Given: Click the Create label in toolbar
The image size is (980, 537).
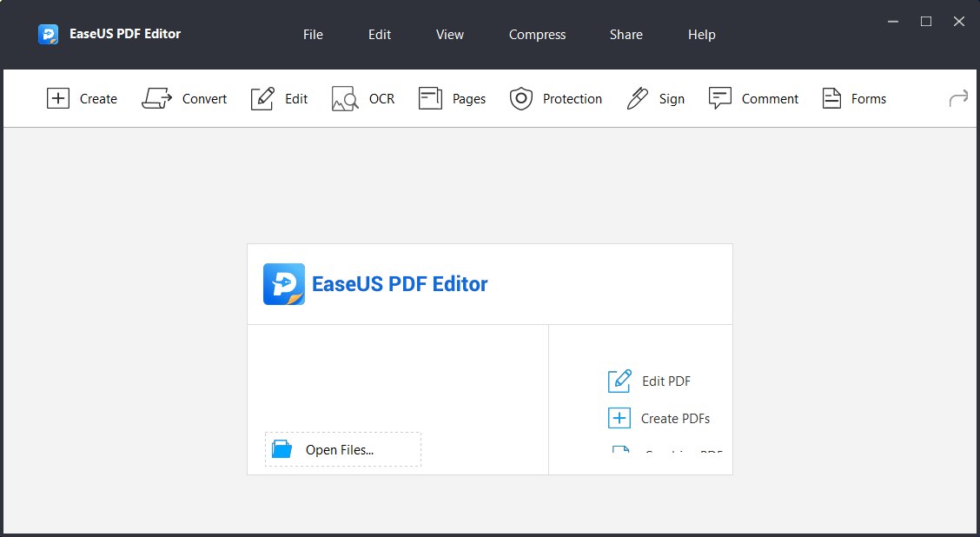Looking at the screenshot, I should [x=98, y=99].
